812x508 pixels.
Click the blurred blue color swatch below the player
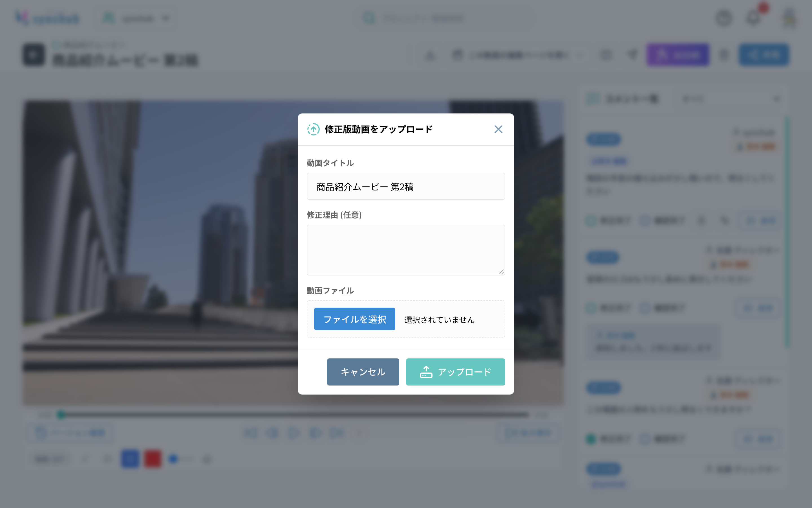click(x=130, y=459)
